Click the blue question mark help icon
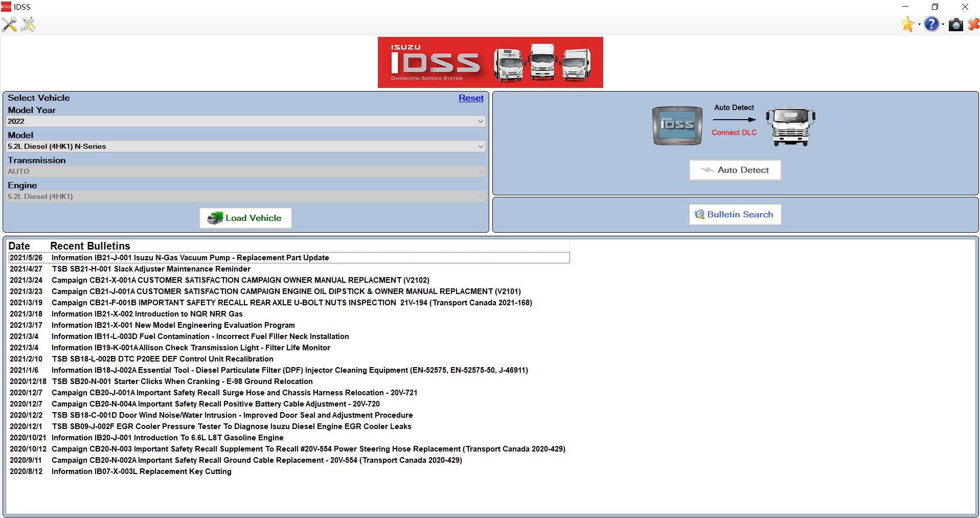Screen dimensions: 980x518 click(931, 24)
